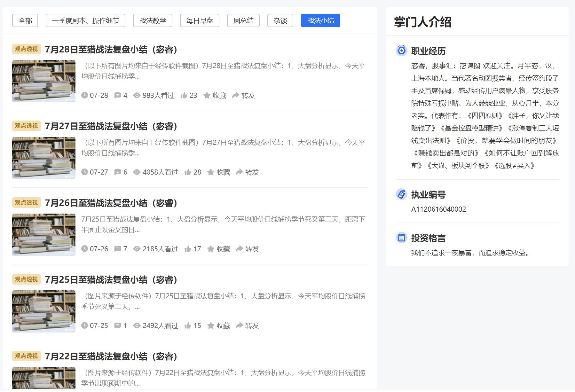575x392 pixels.
Task: Click the bookshelf thumbnail of 7月28日 post
Action: (x=44, y=81)
